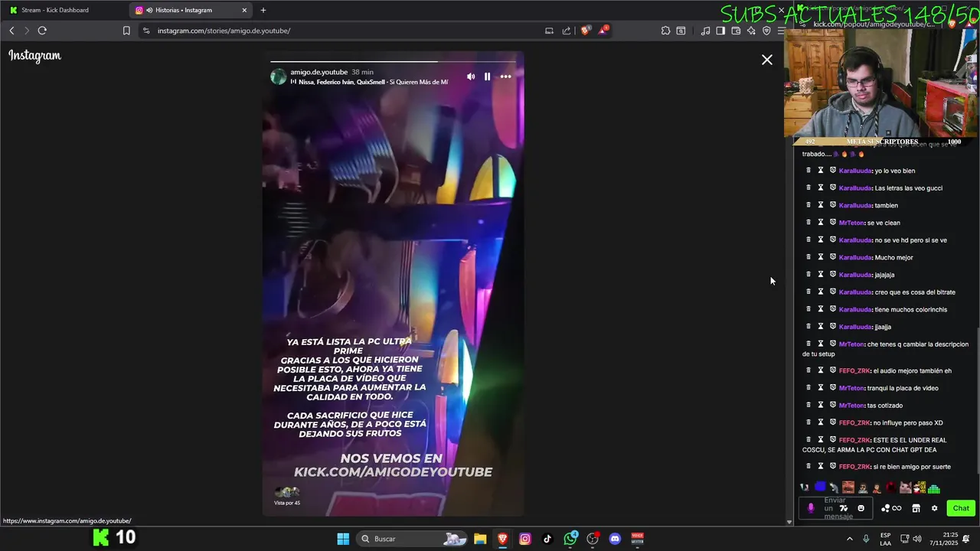Bookmark this page
The height and width of the screenshot is (551, 980).
point(126,31)
